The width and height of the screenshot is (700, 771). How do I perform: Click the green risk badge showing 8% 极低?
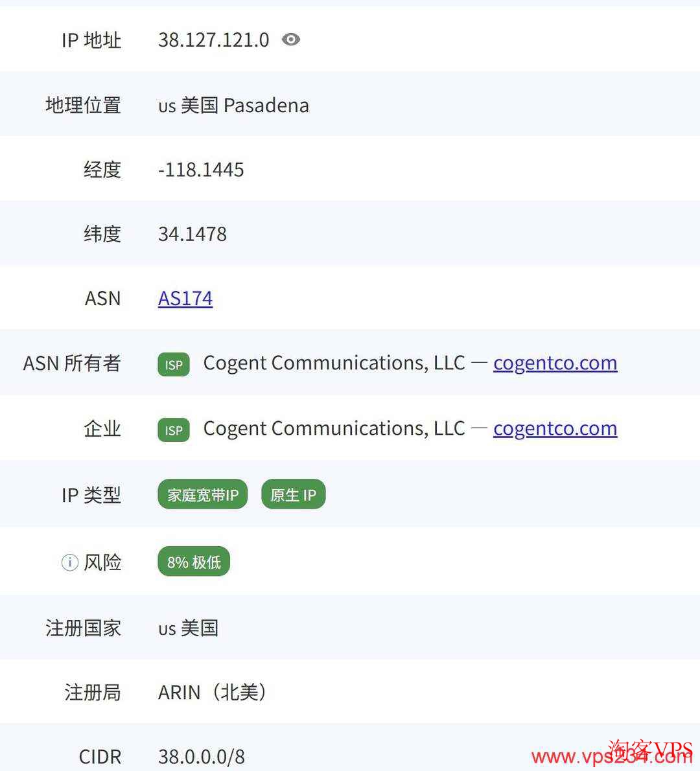click(x=193, y=561)
